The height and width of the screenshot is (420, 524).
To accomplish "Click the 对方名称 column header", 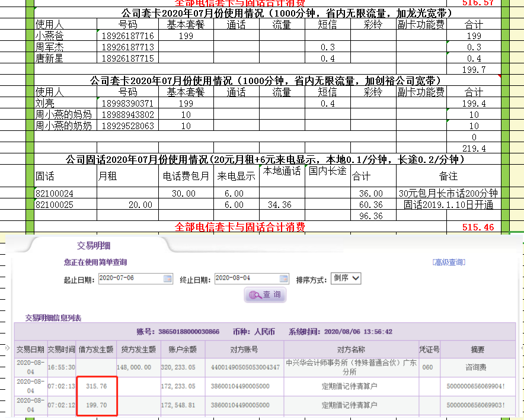I will click(359, 348).
